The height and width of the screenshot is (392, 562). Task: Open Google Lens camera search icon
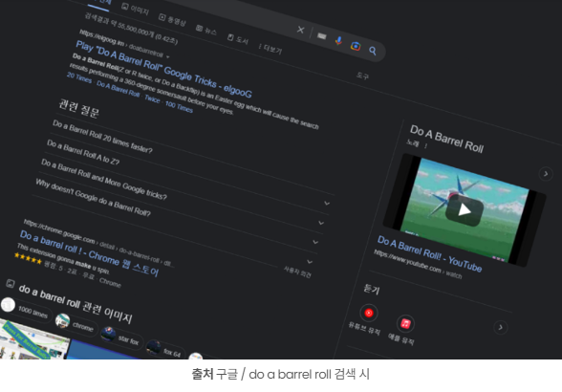coord(356,46)
